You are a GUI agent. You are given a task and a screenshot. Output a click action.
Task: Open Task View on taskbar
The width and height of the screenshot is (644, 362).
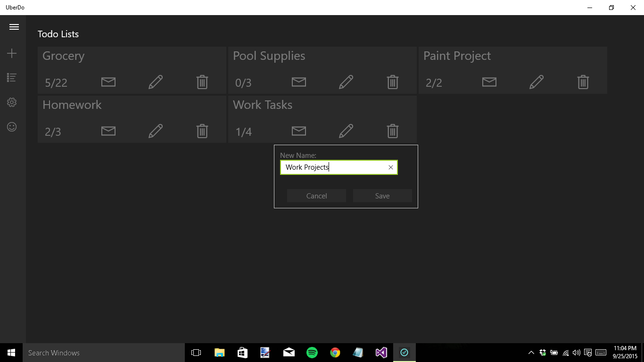(x=196, y=353)
